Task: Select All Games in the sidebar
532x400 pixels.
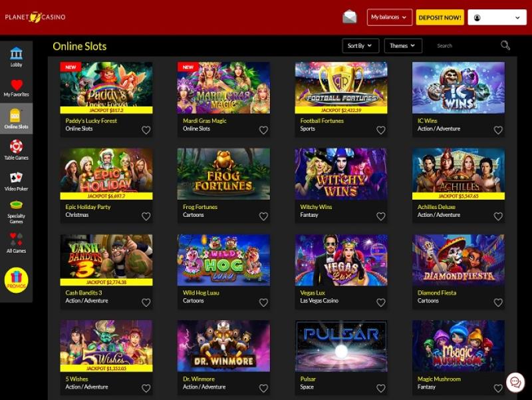Action: click(x=16, y=243)
